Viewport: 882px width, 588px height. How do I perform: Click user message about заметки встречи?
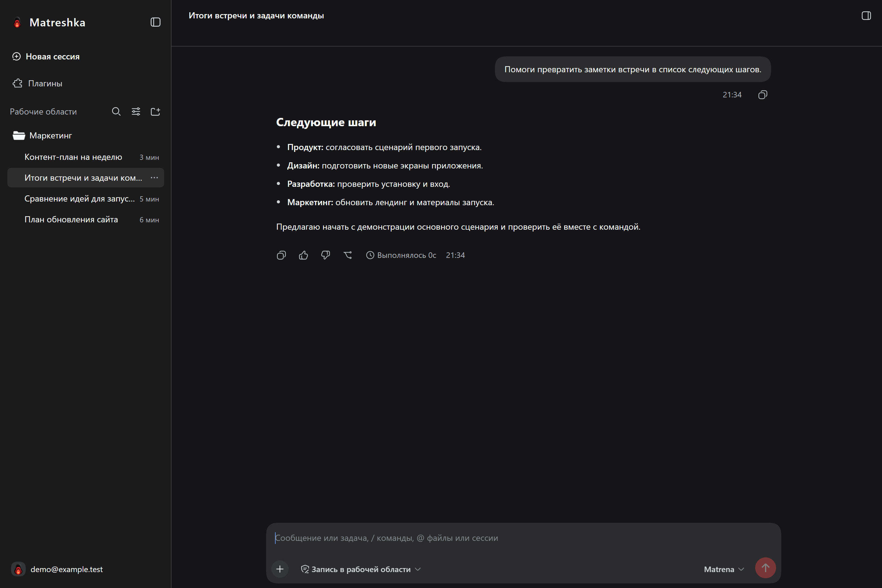[633, 70]
